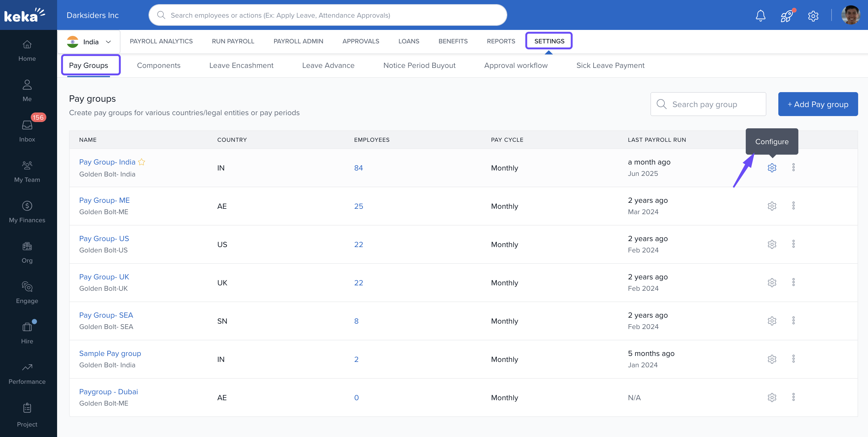Open the RUN PAYROLL menu tab
868x437 pixels.
pyautogui.click(x=233, y=41)
